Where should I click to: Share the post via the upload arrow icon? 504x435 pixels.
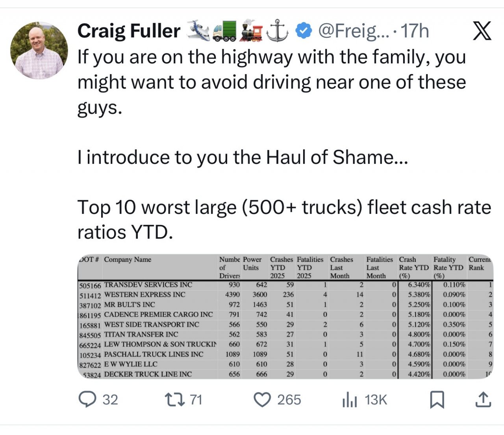(483, 400)
